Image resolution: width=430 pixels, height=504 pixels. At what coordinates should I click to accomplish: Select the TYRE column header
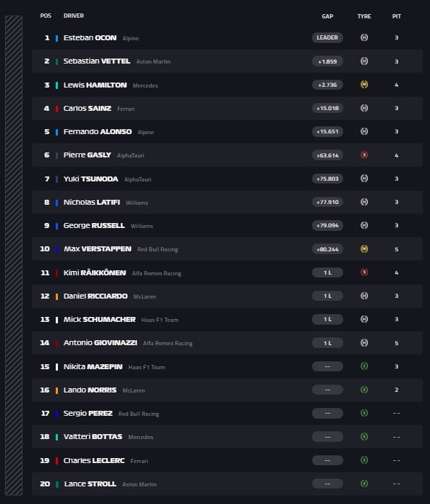click(364, 16)
